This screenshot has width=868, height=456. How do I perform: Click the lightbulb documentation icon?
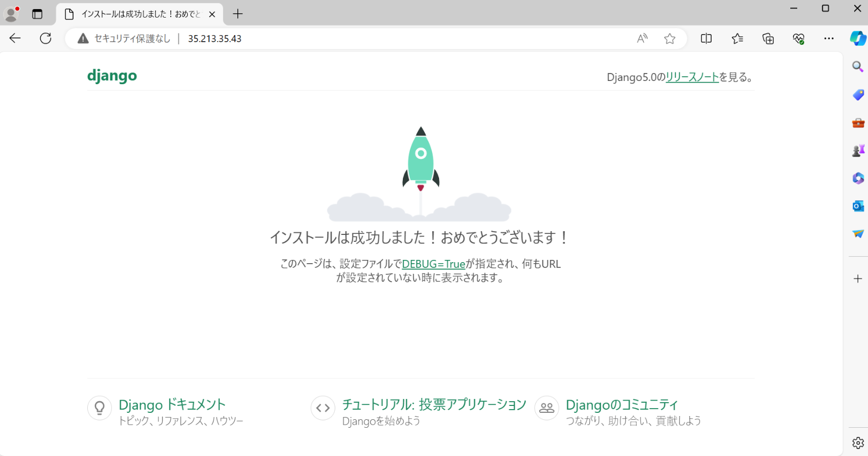[x=100, y=408]
